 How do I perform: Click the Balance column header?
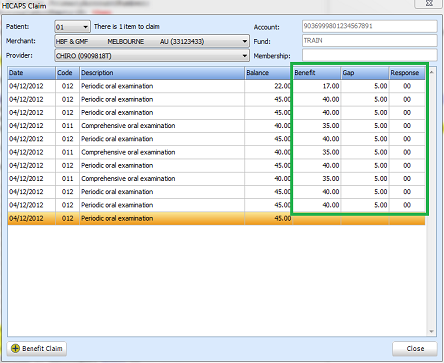[268, 73]
